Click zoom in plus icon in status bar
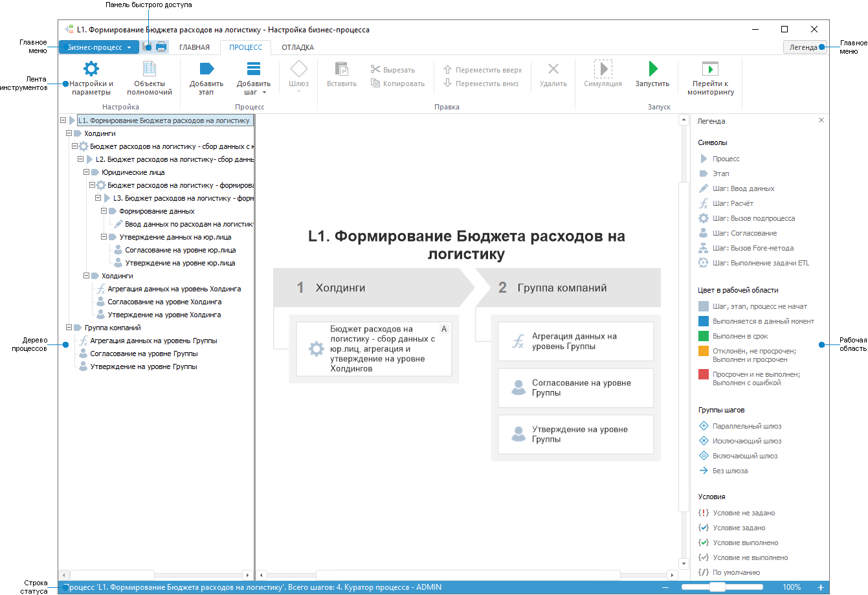Image resolution: width=868 pixels, height=595 pixels. (821, 587)
